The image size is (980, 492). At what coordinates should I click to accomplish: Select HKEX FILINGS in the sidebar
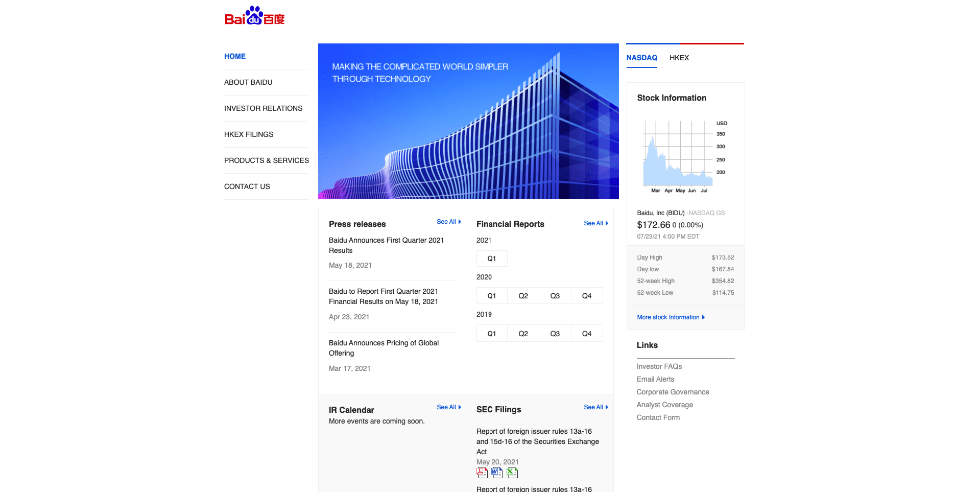[x=249, y=134]
